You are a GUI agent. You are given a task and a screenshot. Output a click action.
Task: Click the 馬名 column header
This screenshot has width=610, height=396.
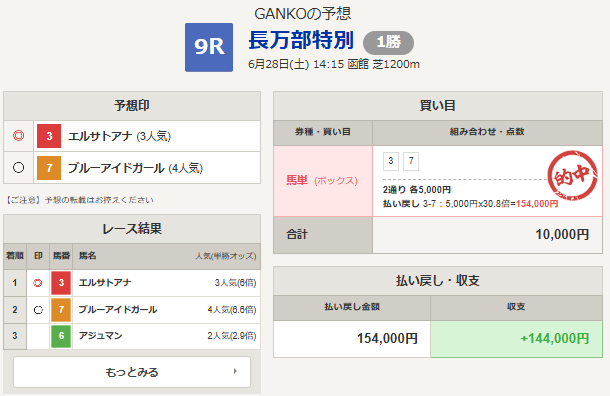coord(88,256)
